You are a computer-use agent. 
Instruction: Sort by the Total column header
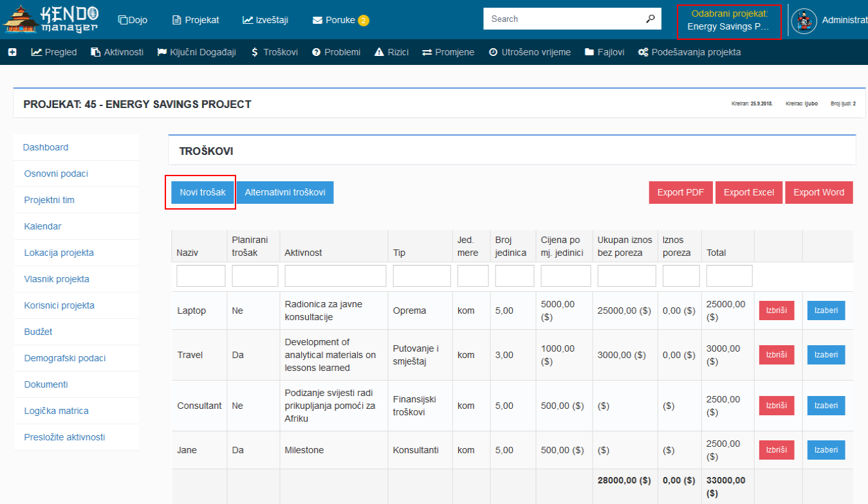coord(716,253)
